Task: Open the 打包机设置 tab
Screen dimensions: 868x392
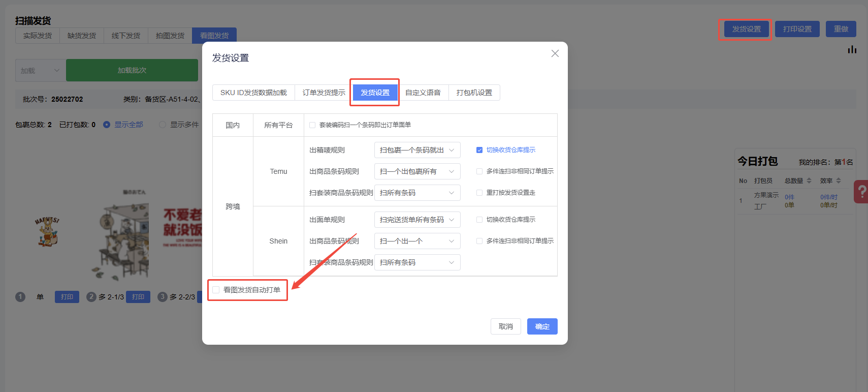Action: tap(474, 93)
